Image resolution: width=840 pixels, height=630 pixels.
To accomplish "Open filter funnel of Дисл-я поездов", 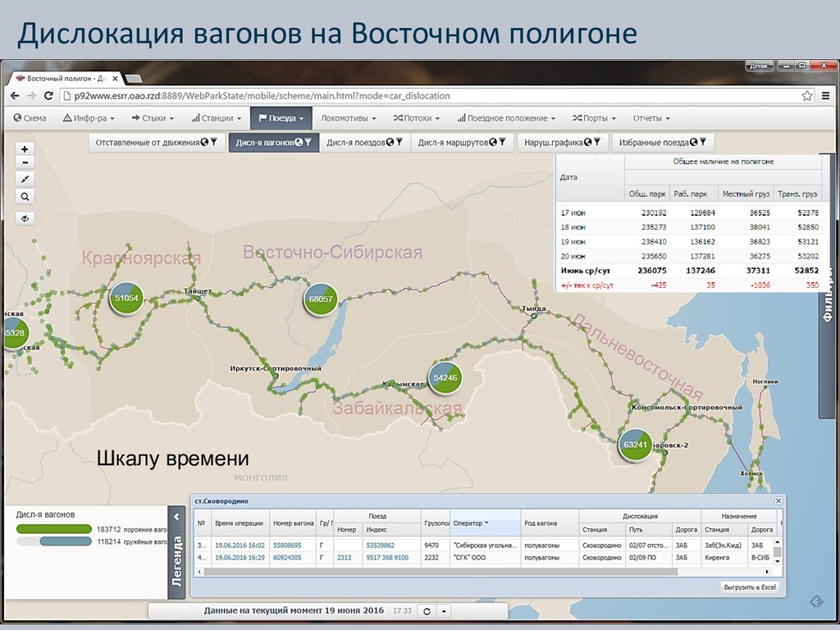I will (399, 143).
